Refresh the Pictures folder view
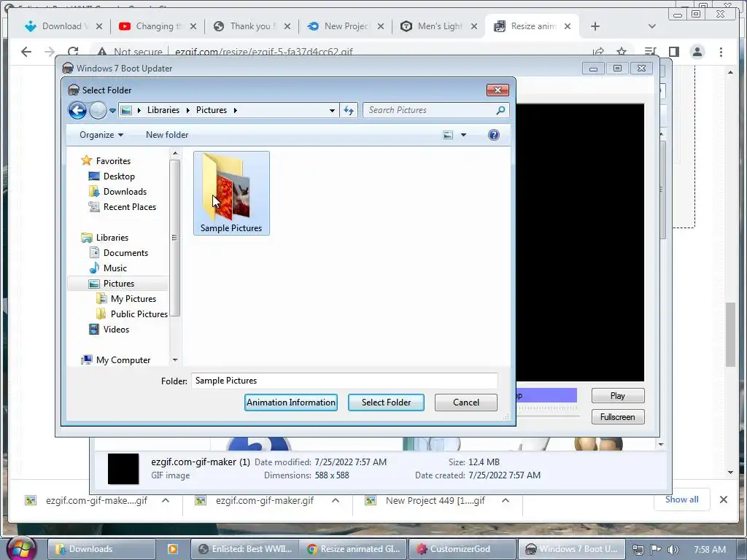 (349, 111)
